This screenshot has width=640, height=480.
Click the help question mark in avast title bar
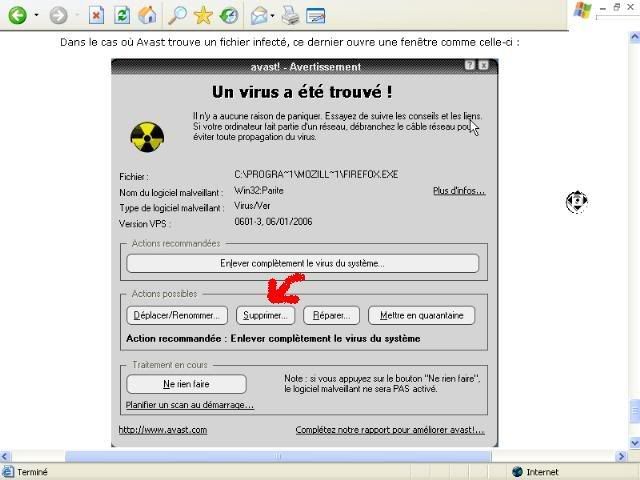[470, 65]
